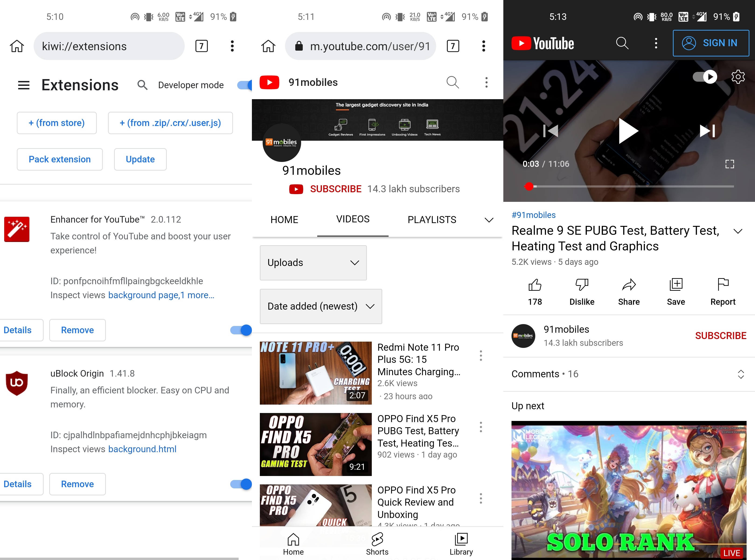Screen dimensions: 755x560
Task: Open browser menu beside m.youtube.com address bar
Action: pos(484,46)
